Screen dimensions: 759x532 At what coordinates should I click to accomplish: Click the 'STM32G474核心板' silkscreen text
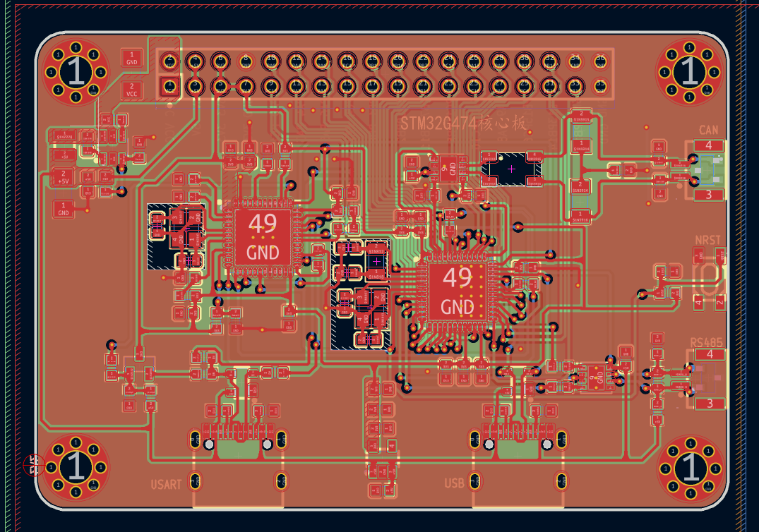click(462, 123)
